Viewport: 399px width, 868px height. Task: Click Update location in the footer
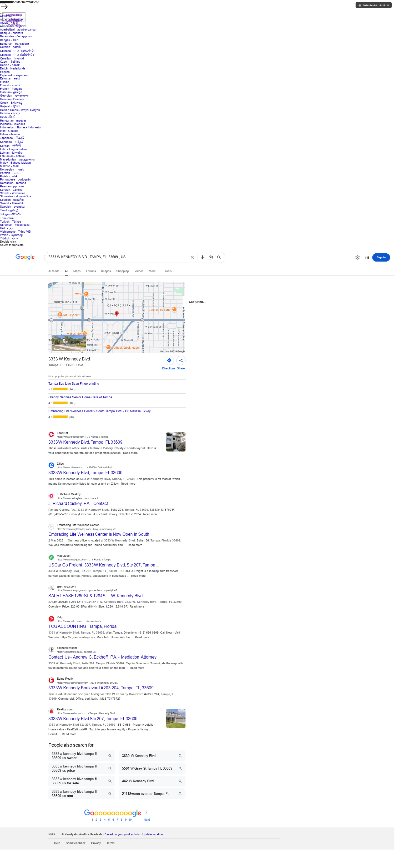pos(153,835)
